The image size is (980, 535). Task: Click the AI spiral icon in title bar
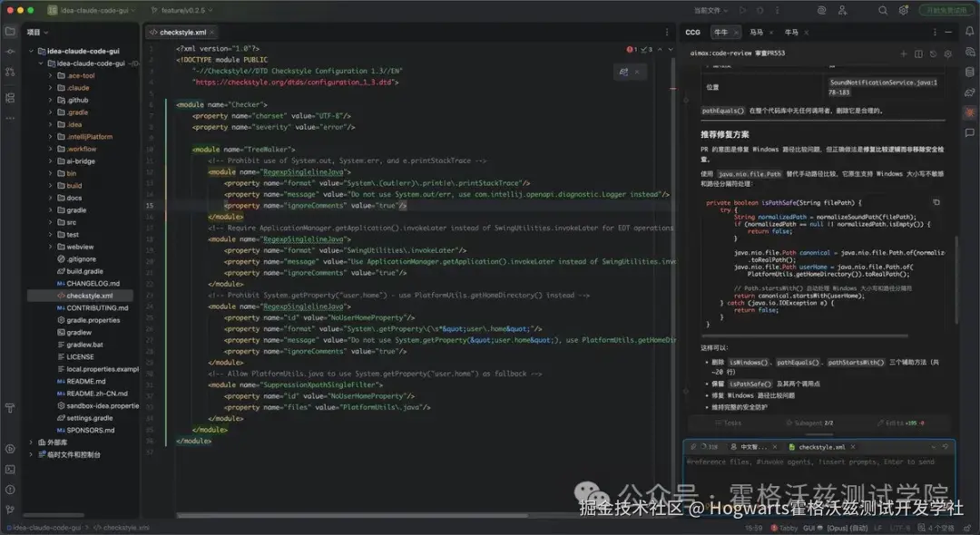(821, 11)
